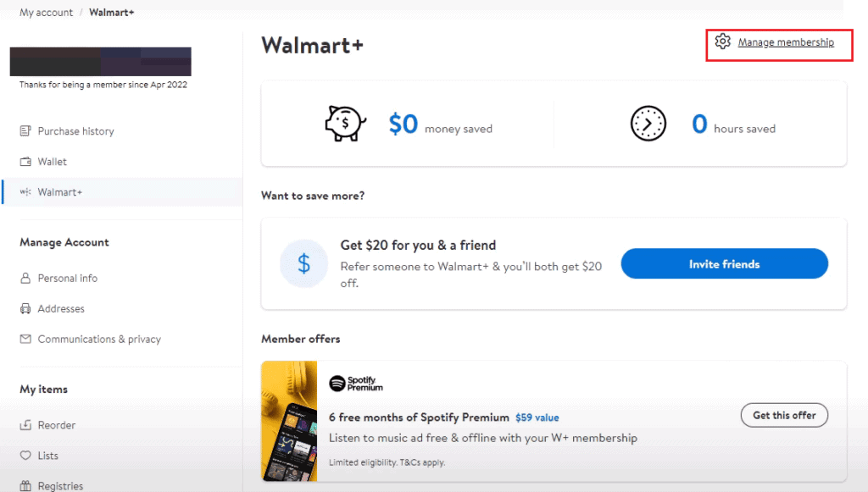
Task: Click the clock hours saved icon
Action: click(x=648, y=124)
